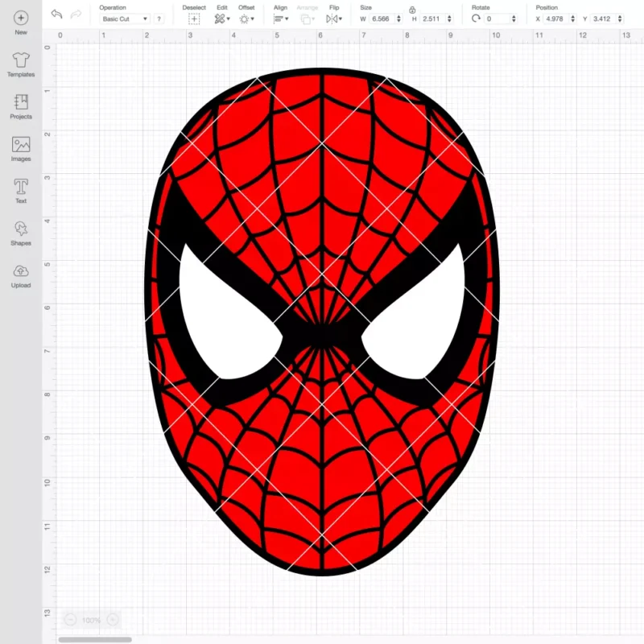Adjust the height stepper arrows

[449, 19]
